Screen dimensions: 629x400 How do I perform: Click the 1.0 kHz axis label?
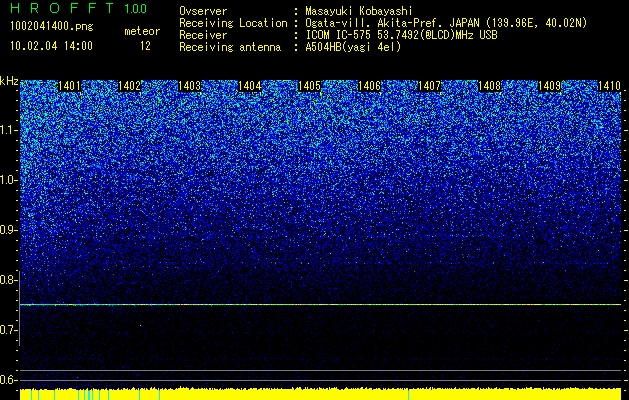(9, 180)
